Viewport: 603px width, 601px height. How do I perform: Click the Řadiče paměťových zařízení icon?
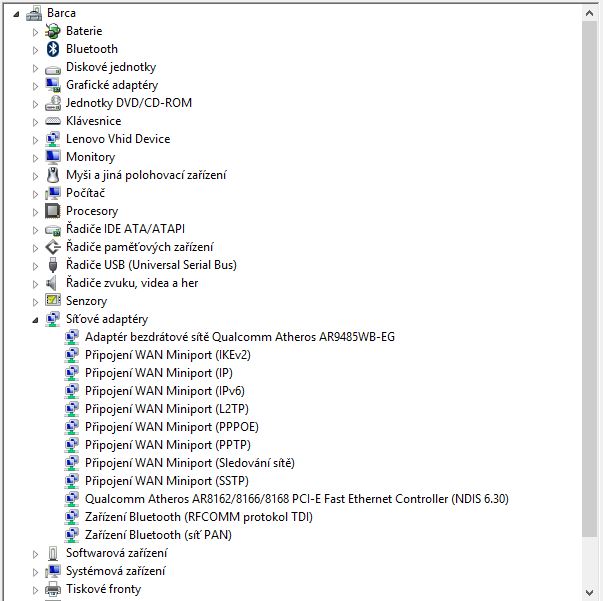pyautogui.click(x=53, y=247)
